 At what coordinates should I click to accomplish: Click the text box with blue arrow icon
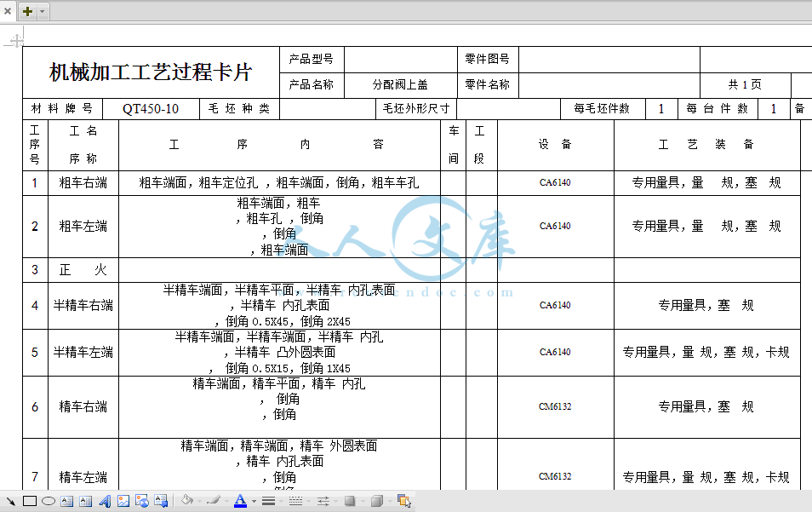pyautogui.click(x=161, y=501)
